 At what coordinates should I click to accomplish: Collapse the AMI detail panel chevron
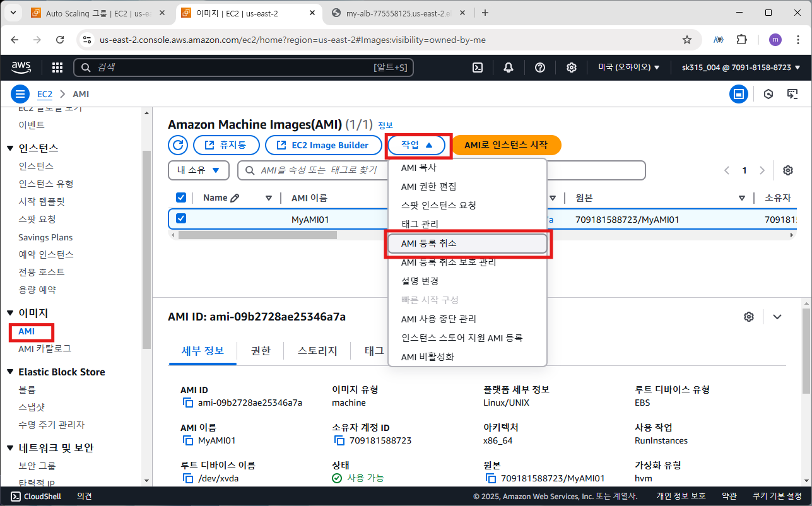coord(777,317)
